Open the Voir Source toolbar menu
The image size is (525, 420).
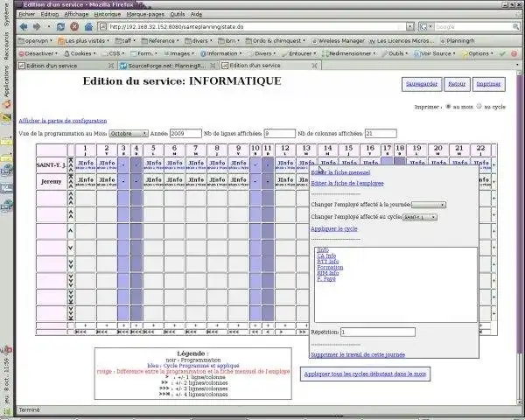434,53
